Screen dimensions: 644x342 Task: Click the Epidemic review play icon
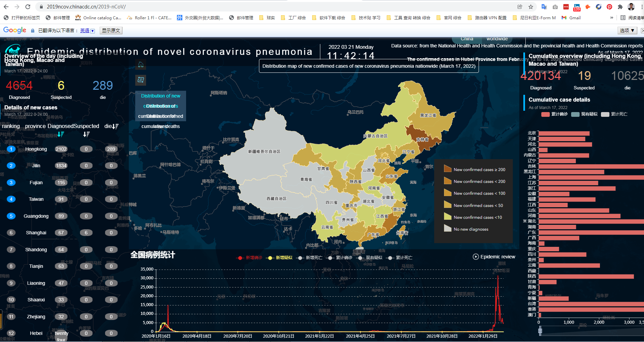click(x=475, y=257)
